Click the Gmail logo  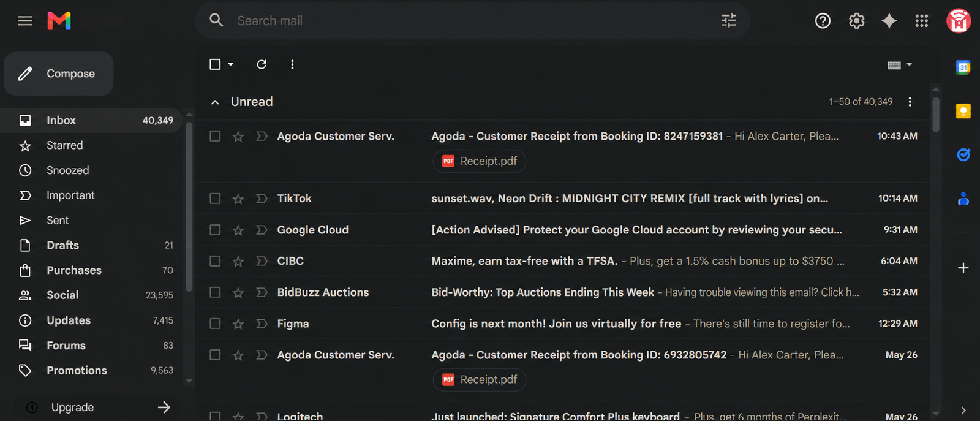pos(59,21)
